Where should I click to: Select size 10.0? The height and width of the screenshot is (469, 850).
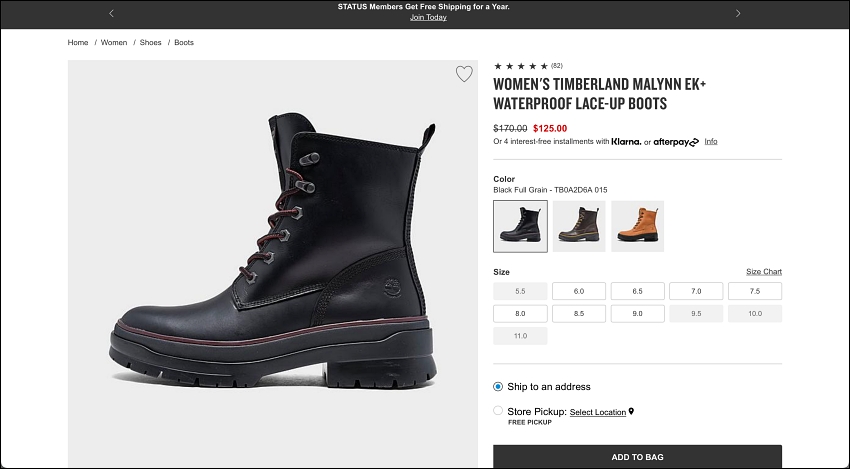(x=755, y=313)
